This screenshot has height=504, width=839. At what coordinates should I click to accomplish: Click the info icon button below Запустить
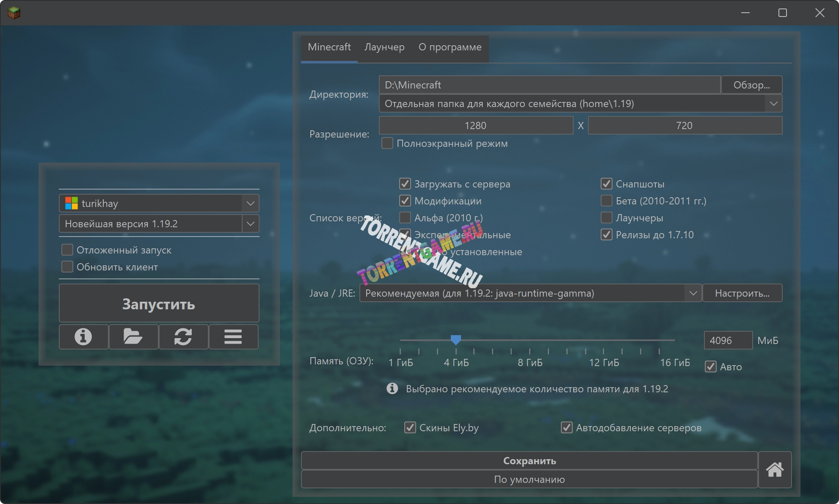pos(83,337)
